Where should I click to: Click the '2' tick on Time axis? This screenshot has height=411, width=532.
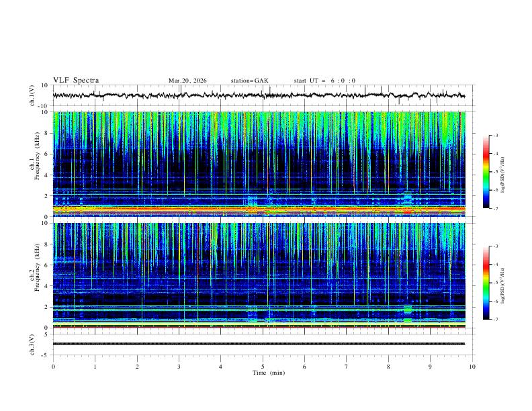(x=137, y=367)
